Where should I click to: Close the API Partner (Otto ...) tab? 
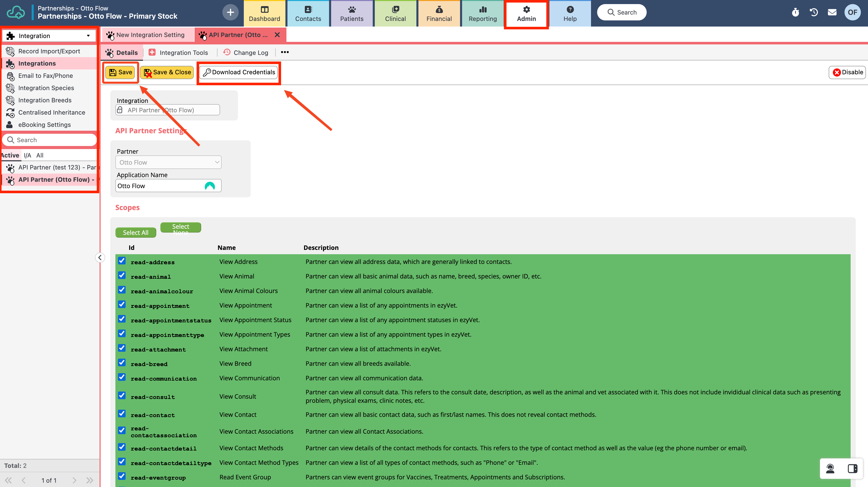[277, 35]
